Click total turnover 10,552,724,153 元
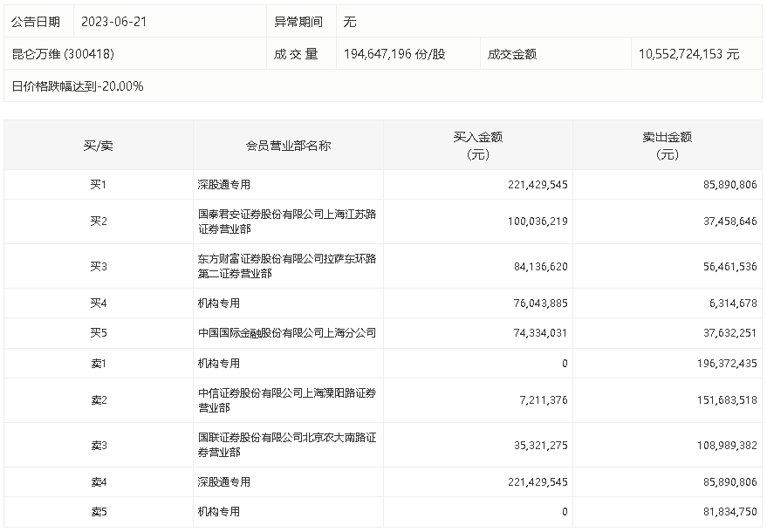Viewport: 767px width, 532px height. 688,54
